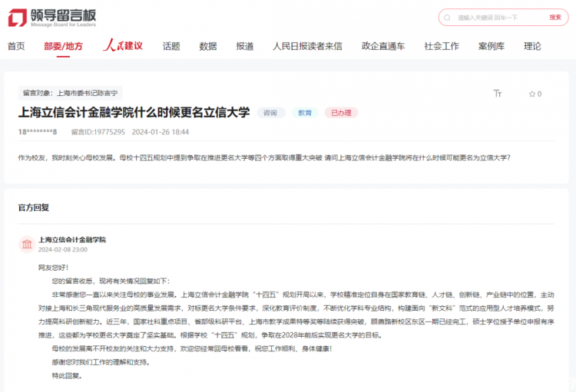
Task: Click the reply date 2024-02-08 23:00
Action: 63,249
